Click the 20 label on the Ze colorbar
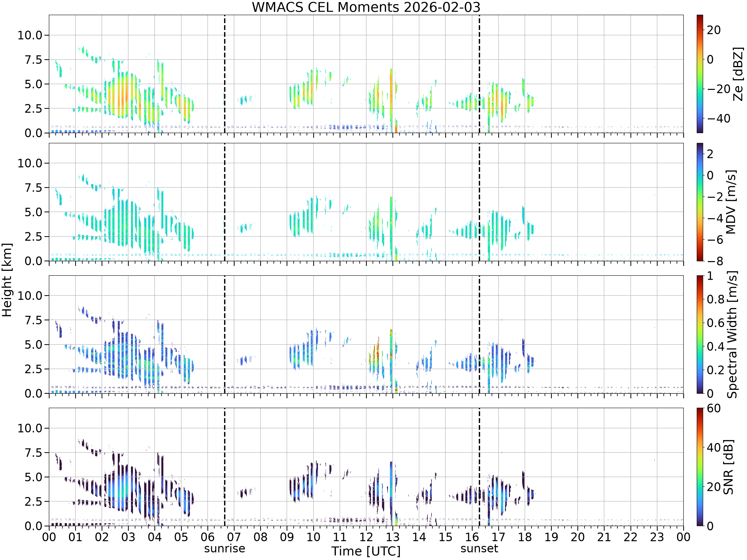 (714, 30)
